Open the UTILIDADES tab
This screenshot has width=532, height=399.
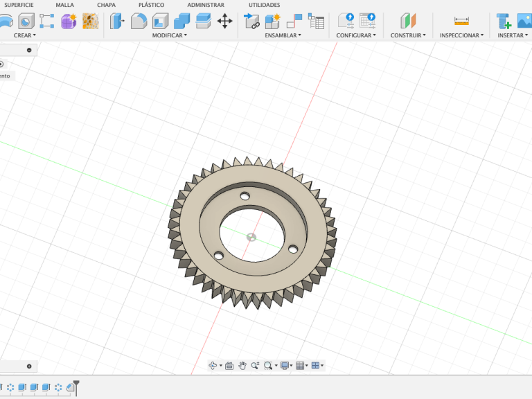[264, 5]
